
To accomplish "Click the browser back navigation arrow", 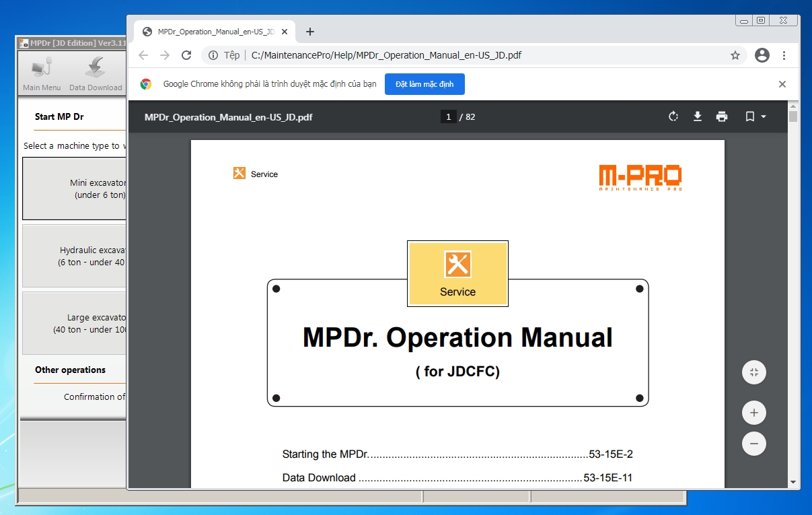I will [x=143, y=55].
